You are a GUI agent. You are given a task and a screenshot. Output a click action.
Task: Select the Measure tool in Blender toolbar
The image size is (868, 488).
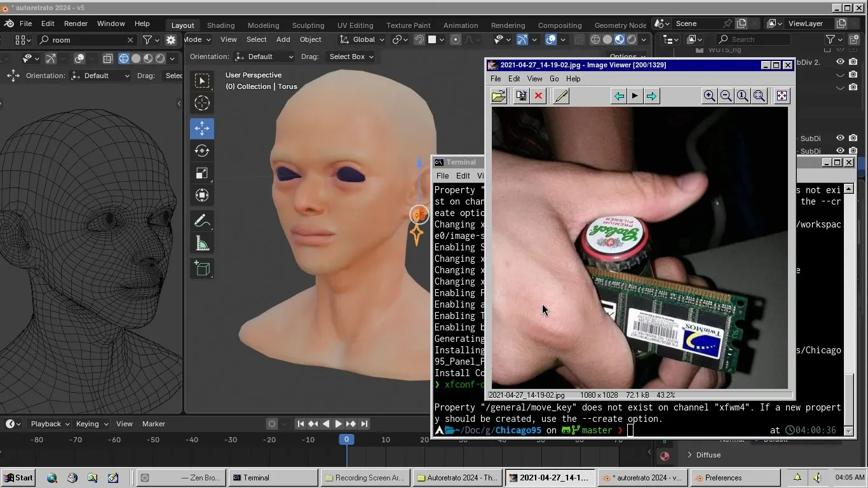click(x=202, y=243)
